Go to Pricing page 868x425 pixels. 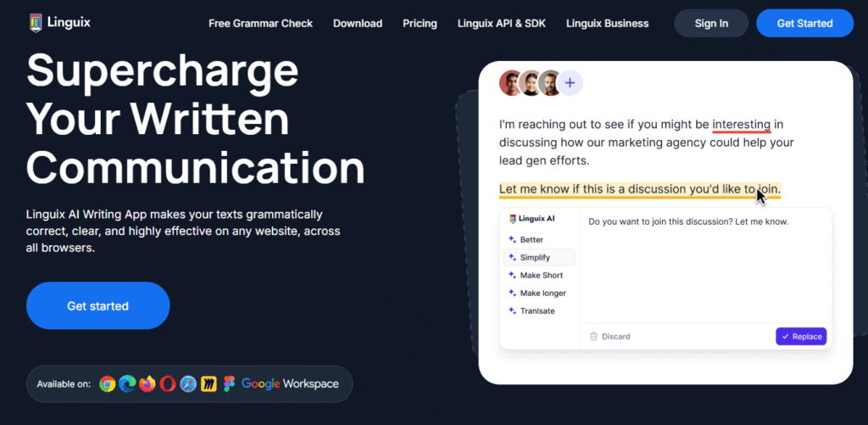click(x=420, y=23)
